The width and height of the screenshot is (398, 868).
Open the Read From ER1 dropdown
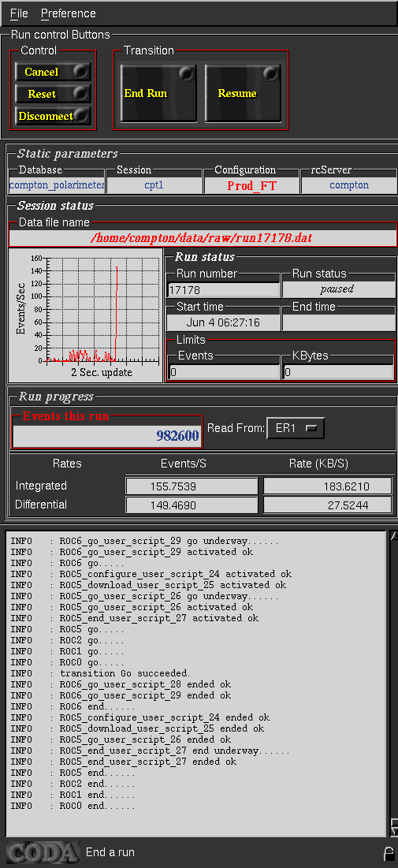click(x=296, y=428)
